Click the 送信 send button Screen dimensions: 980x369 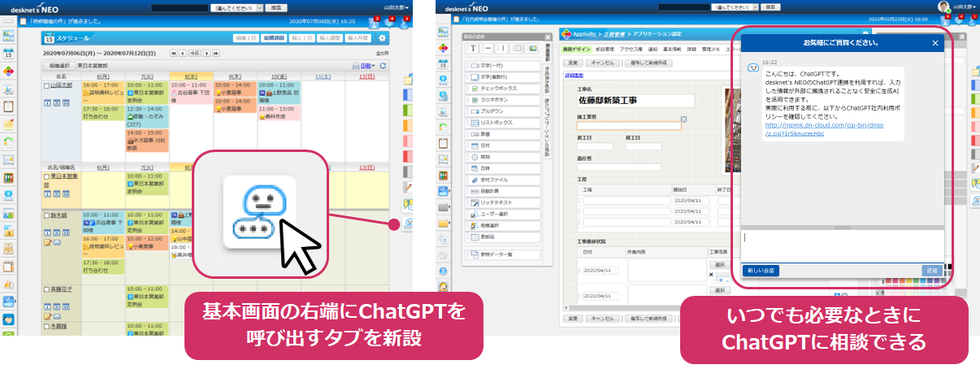(x=930, y=270)
